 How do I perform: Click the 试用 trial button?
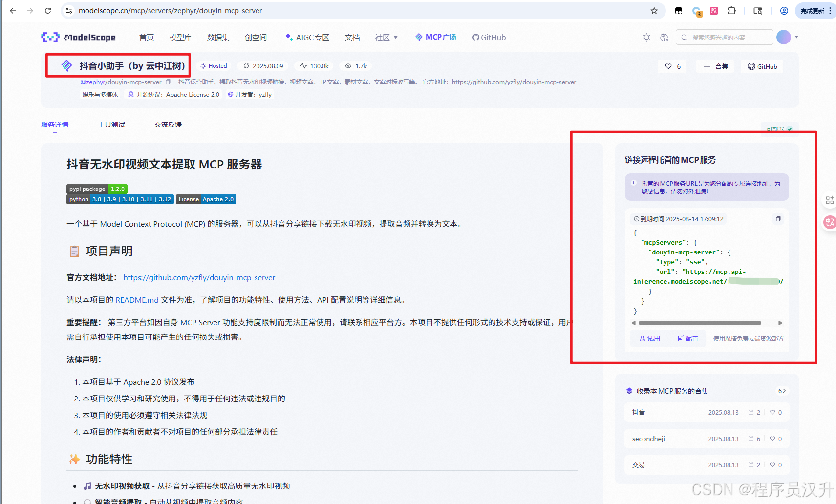pyautogui.click(x=650, y=338)
